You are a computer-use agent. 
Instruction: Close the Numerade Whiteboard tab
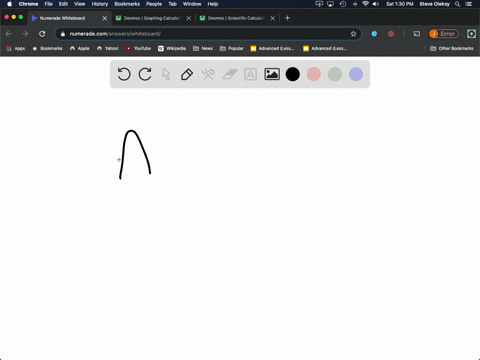click(x=105, y=18)
